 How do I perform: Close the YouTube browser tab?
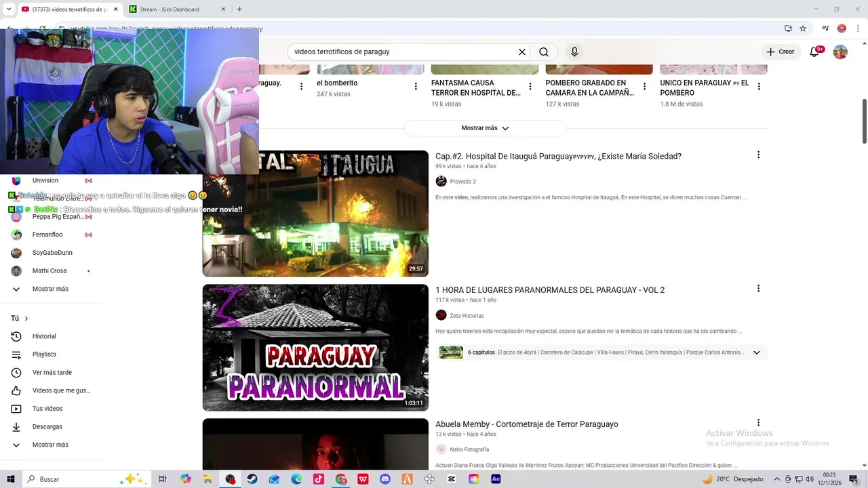coord(115,9)
